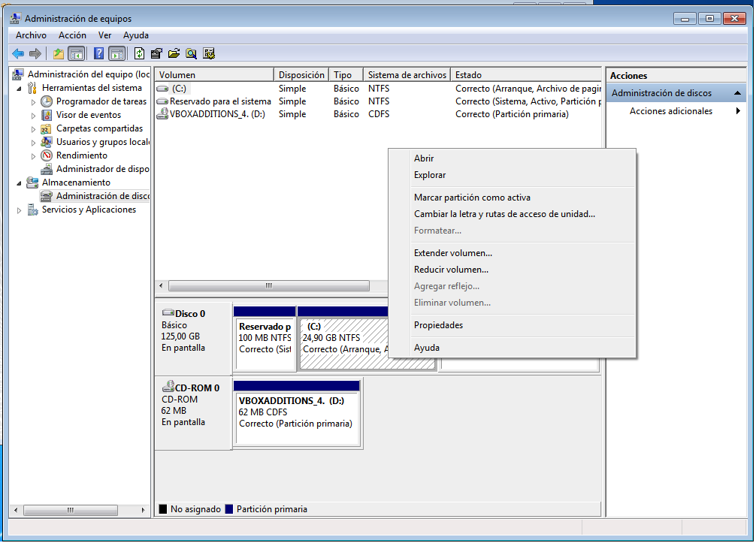Click the CD-ROM 0 drive icon
Screen dimensions: 756x543
pos(168,388)
